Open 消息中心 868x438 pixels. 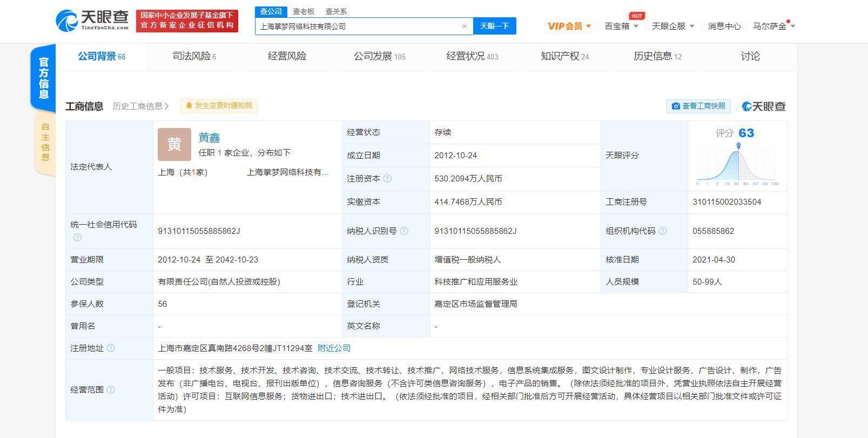coord(724,26)
